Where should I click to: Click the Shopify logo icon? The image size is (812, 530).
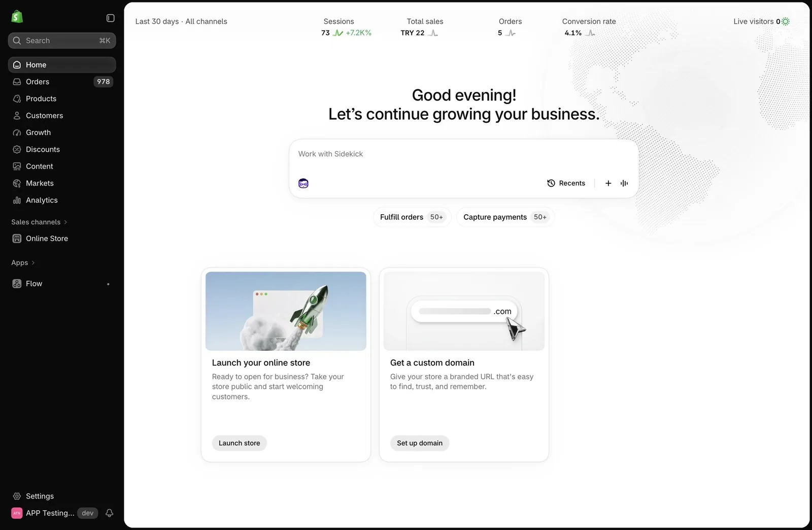(x=17, y=17)
